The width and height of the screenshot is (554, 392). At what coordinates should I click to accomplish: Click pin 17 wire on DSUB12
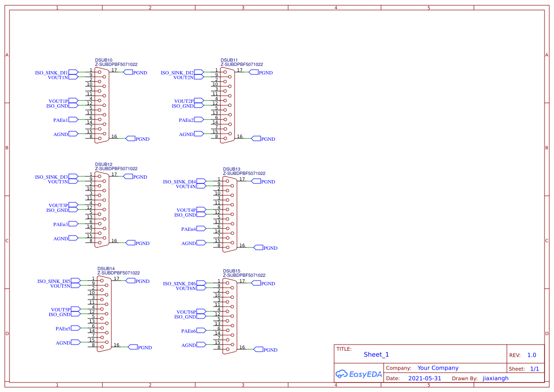tap(116, 176)
